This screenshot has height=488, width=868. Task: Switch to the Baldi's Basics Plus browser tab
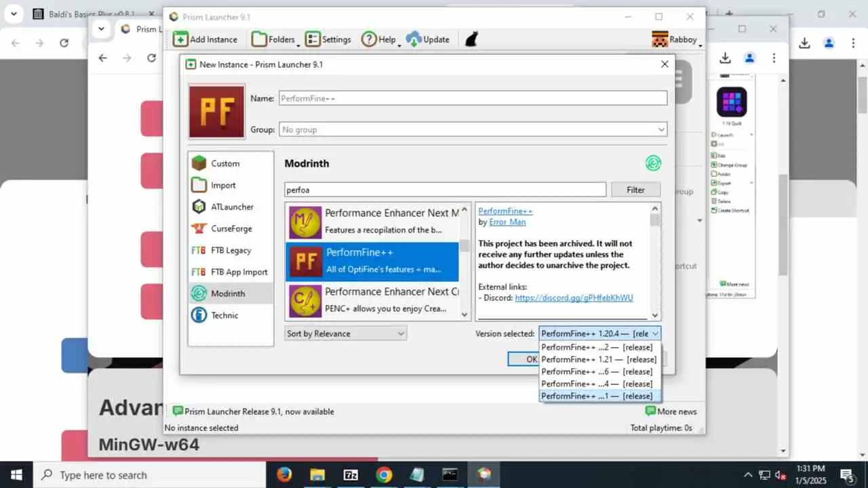(x=93, y=14)
